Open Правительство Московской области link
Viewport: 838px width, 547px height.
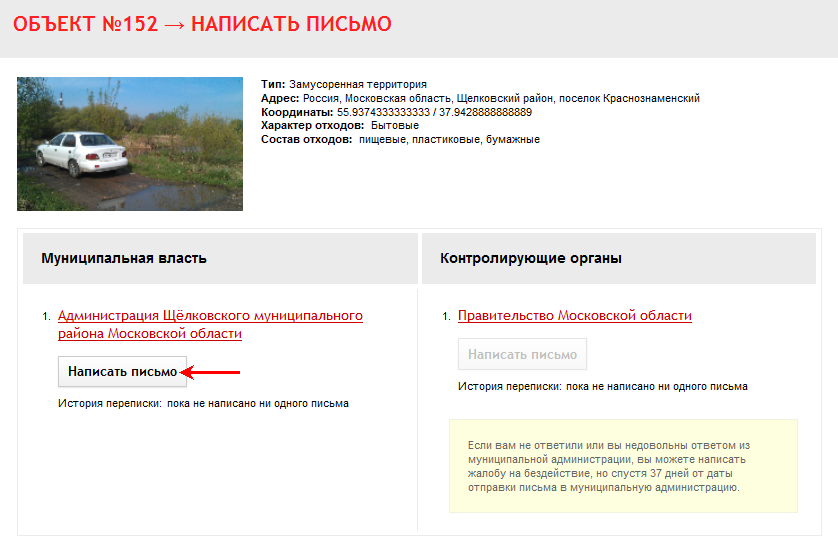(575, 316)
